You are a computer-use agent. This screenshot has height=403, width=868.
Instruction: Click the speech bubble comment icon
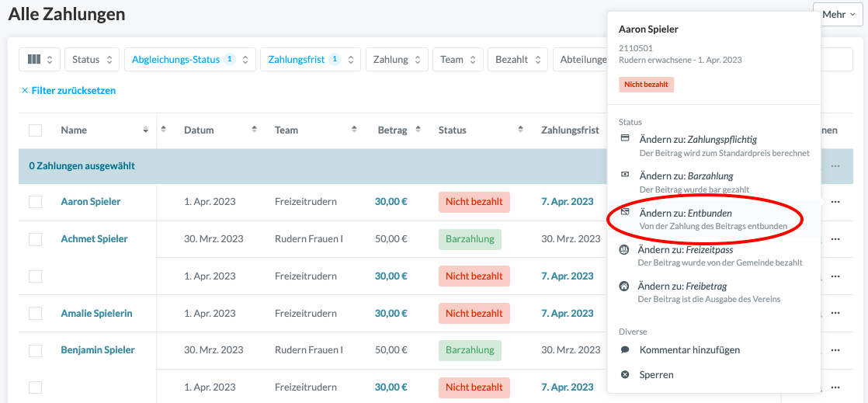(625, 350)
